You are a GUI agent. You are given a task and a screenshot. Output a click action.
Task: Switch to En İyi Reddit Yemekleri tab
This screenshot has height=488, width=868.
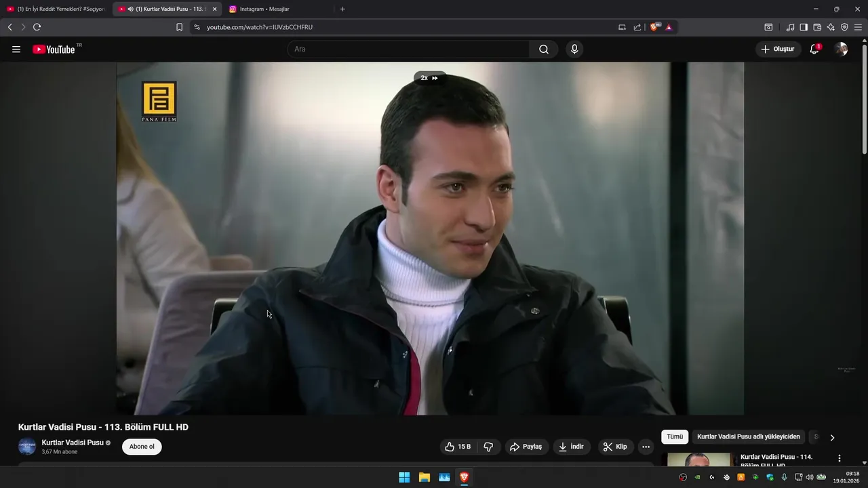pyautogui.click(x=56, y=9)
